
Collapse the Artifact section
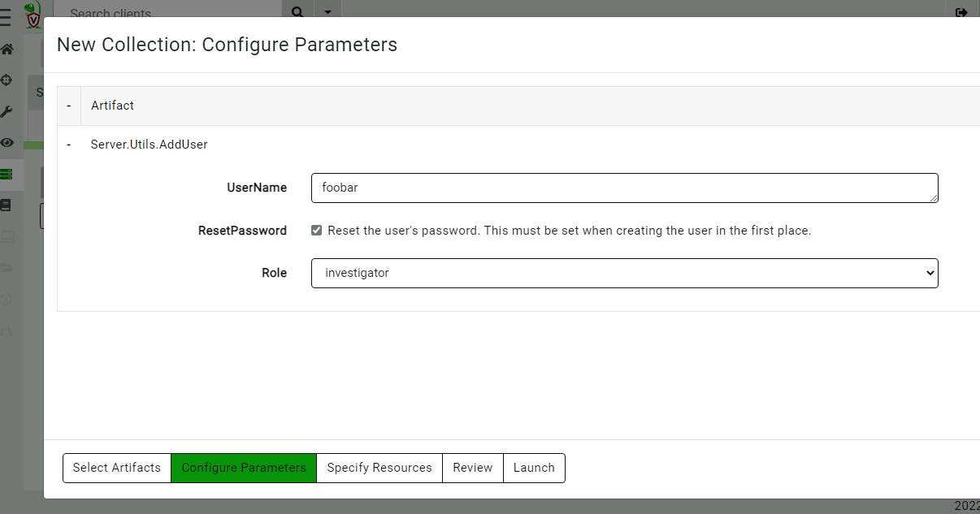(68, 106)
